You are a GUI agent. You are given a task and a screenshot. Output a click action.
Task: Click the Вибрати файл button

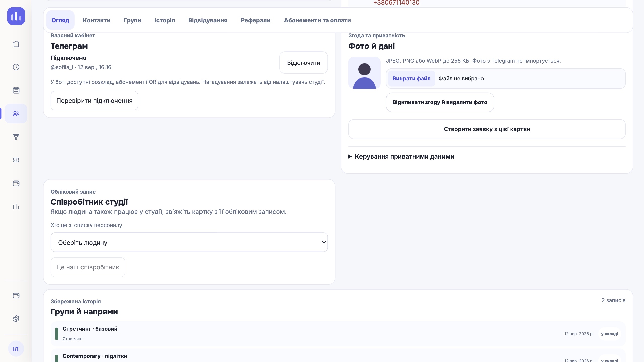click(x=412, y=79)
